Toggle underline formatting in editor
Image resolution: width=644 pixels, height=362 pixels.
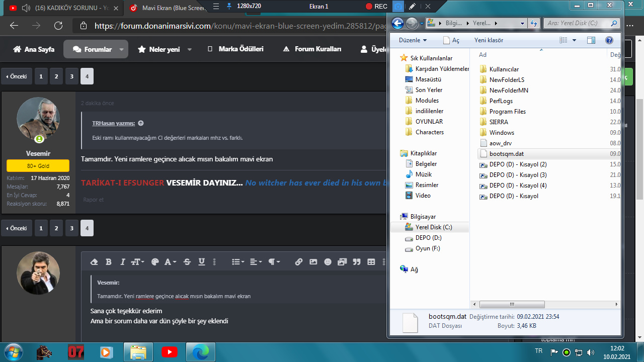tap(202, 262)
